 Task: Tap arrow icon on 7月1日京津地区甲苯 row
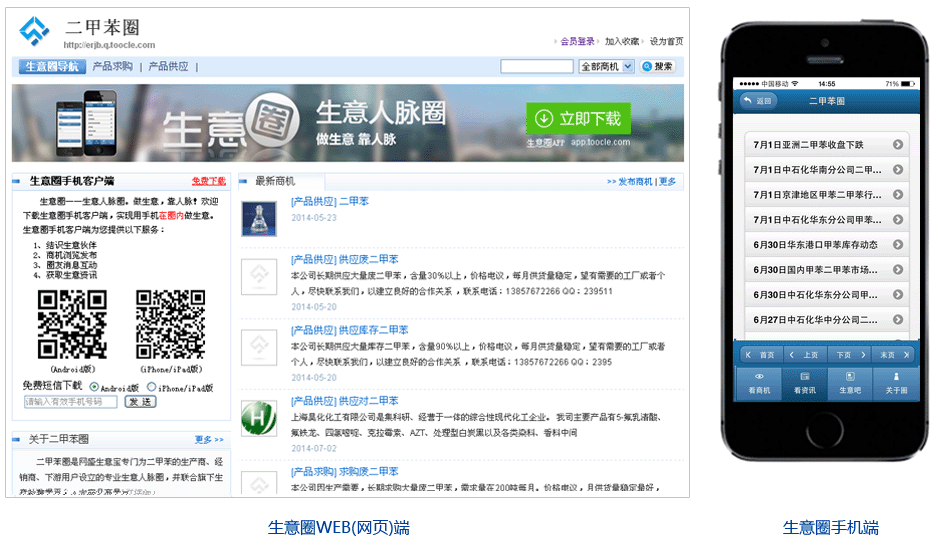point(898,194)
